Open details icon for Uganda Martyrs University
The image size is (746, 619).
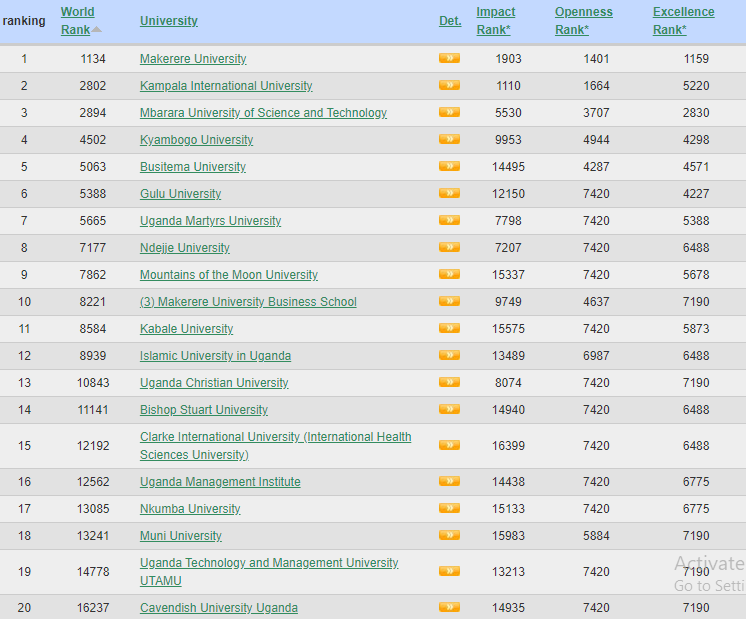449,220
